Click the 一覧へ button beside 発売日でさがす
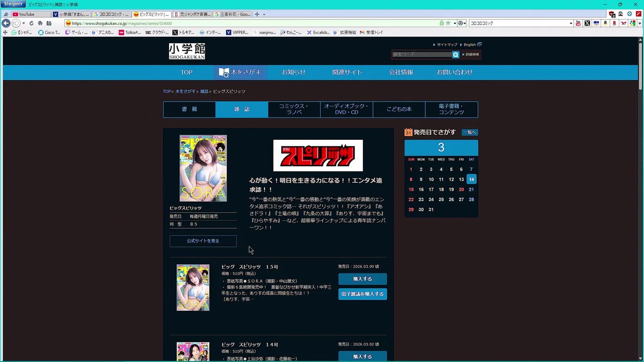 pos(469,132)
